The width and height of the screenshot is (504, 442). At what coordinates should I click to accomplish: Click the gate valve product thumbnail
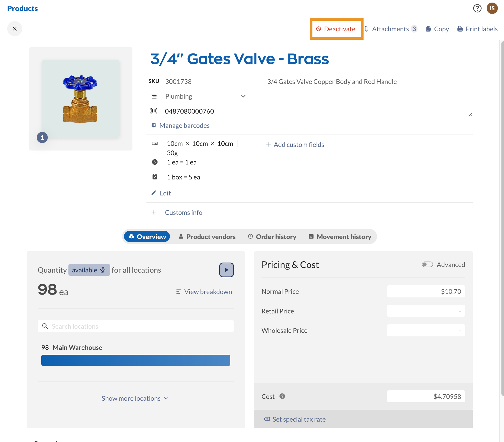[x=81, y=99]
